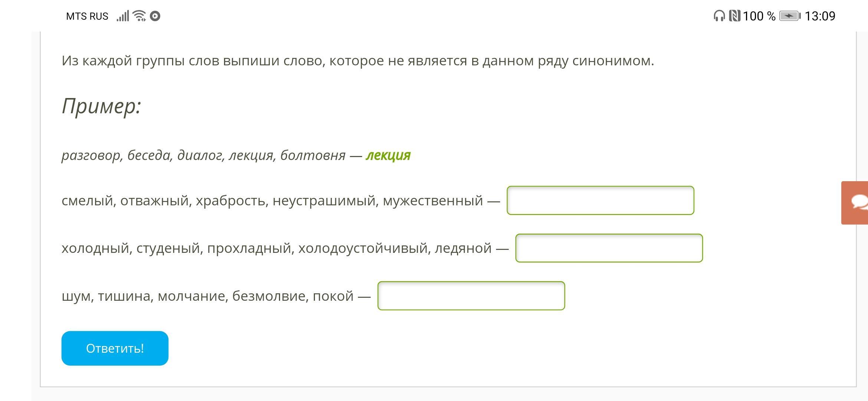The width and height of the screenshot is (868, 401).
Task: Focus the answer field after ледяной
Action: 609,248
